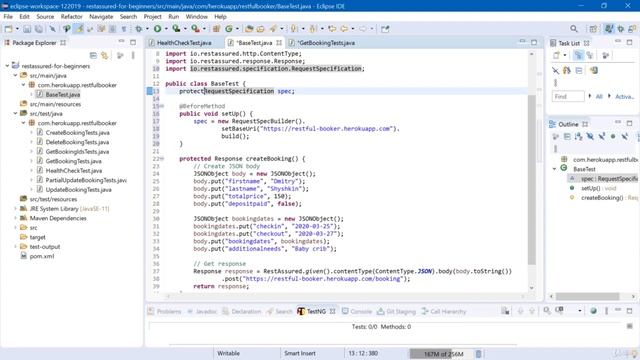Click the Save toolbar icon
640x360 pixels.
tap(27, 29)
